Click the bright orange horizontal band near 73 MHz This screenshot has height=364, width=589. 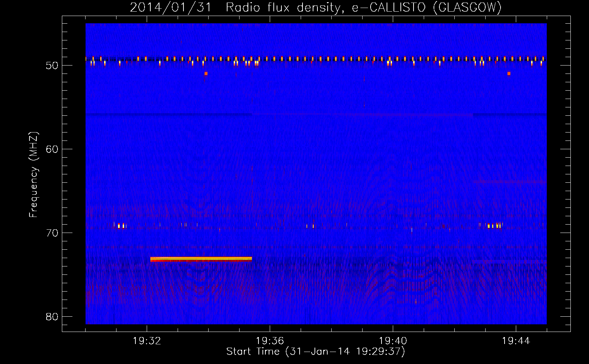201,259
